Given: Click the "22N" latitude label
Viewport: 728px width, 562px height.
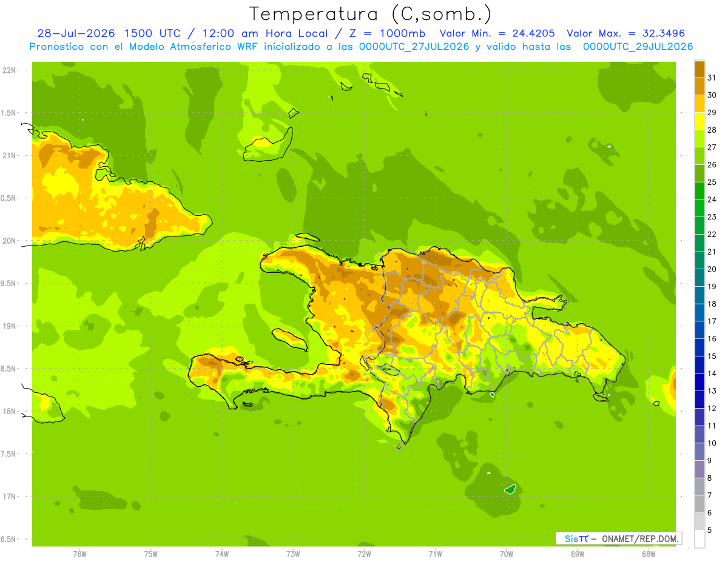Looking at the screenshot, I should [10, 70].
